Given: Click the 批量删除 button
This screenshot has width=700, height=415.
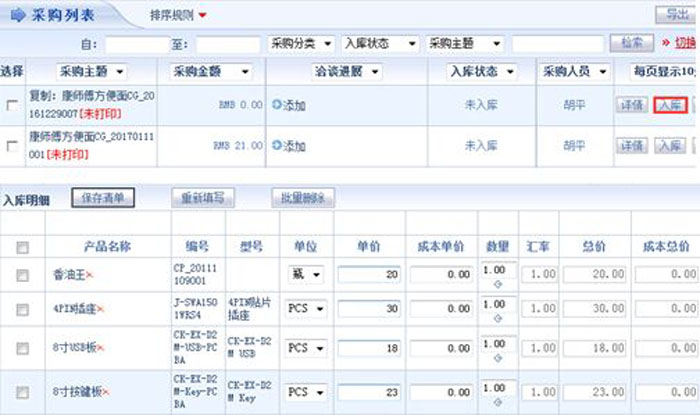Looking at the screenshot, I should point(302,197).
